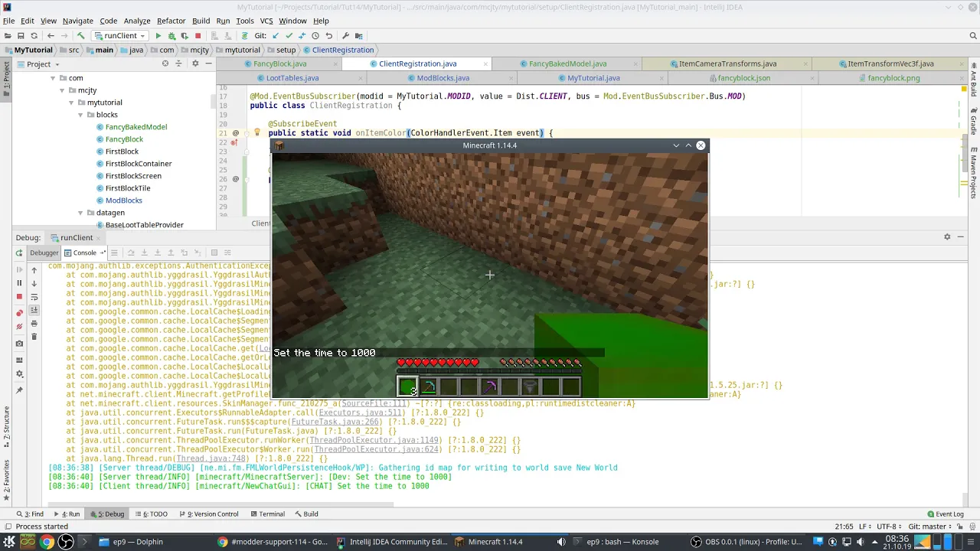The width and height of the screenshot is (980, 551).
Task: Open the Event Log
Action: click(945, 514)
